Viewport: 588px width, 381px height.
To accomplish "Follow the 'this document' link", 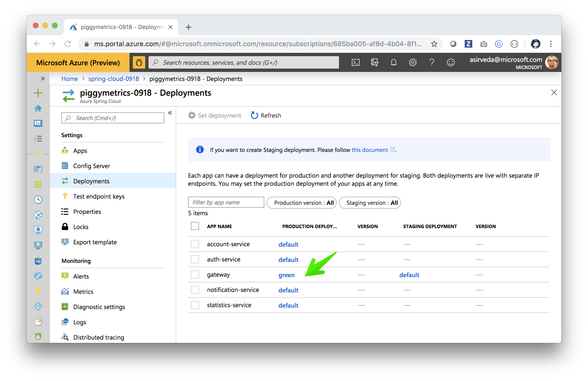I will [370, 150].
